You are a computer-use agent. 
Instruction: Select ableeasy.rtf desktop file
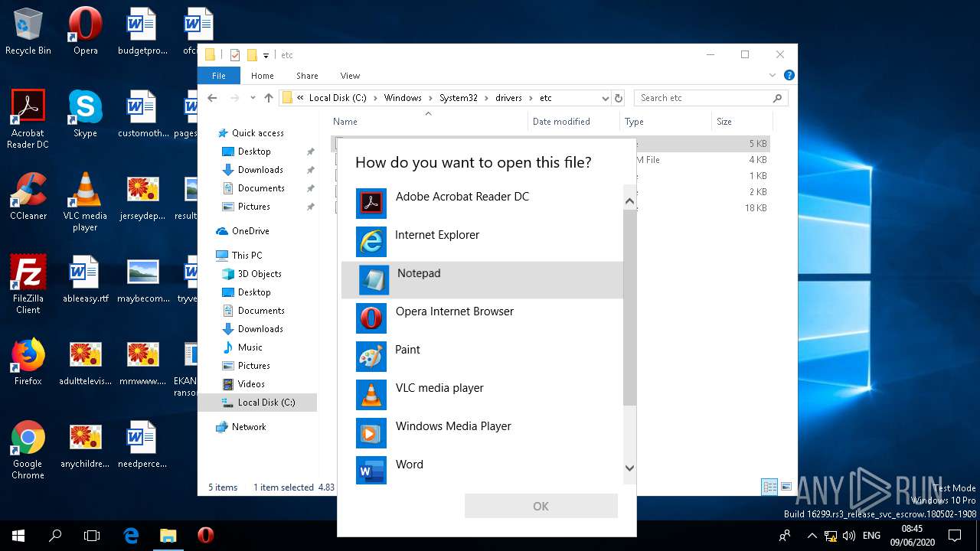click(x=85, y=279)
